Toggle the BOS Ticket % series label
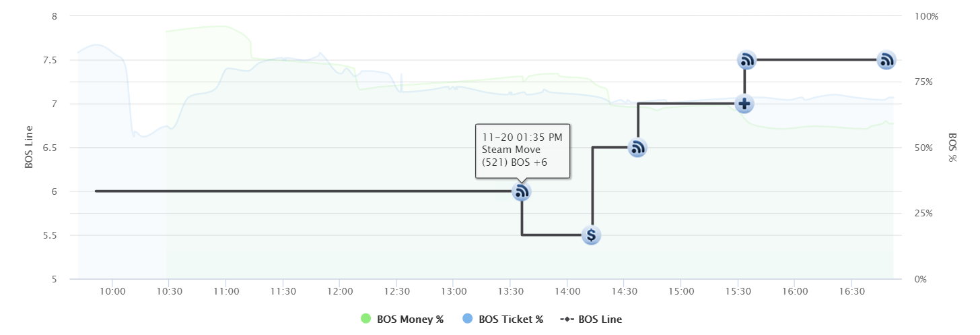 point(511,319)
